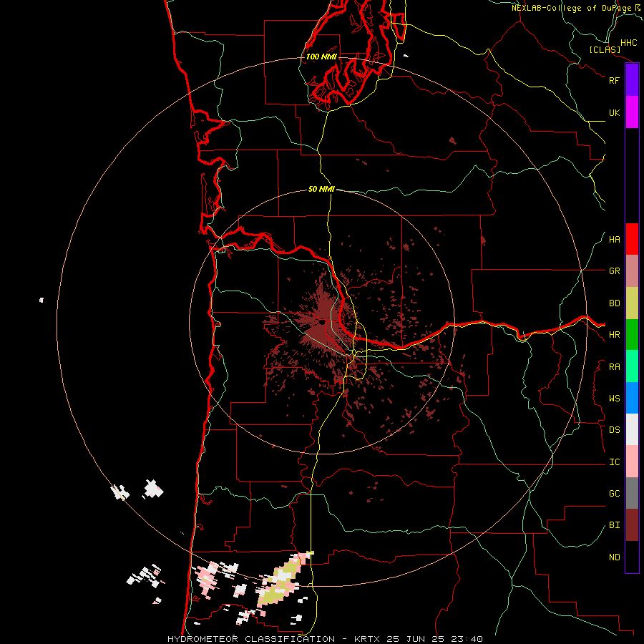Click the BD legend label
This screenshot has width=644, height=644.
tap(614, 303)
